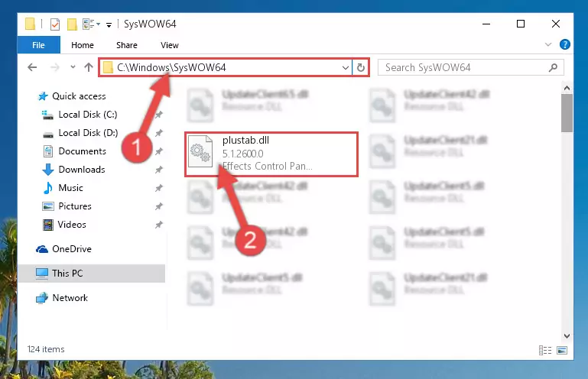Switch to Large icons view in status bar
Viewport: 588px width, 379px height.
coord(562,350)
